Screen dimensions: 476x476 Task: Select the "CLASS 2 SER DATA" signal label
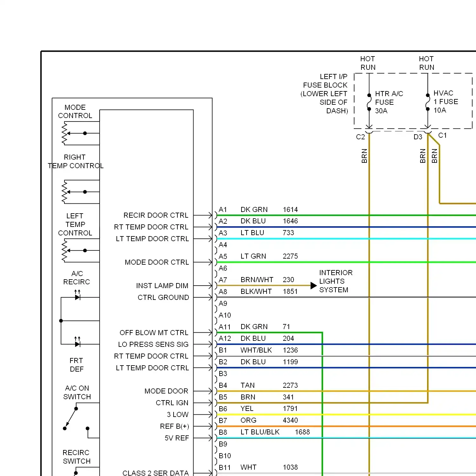pyautogui.click(x=155, y=473)
